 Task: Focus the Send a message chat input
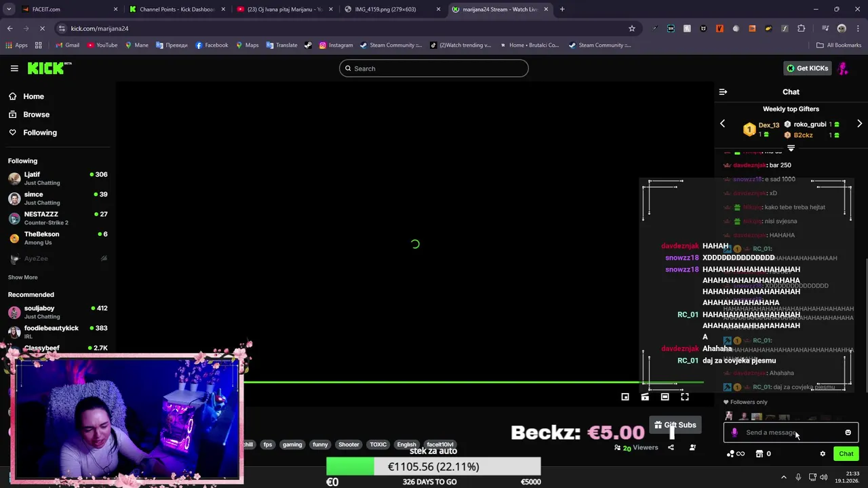click(791, 432)
